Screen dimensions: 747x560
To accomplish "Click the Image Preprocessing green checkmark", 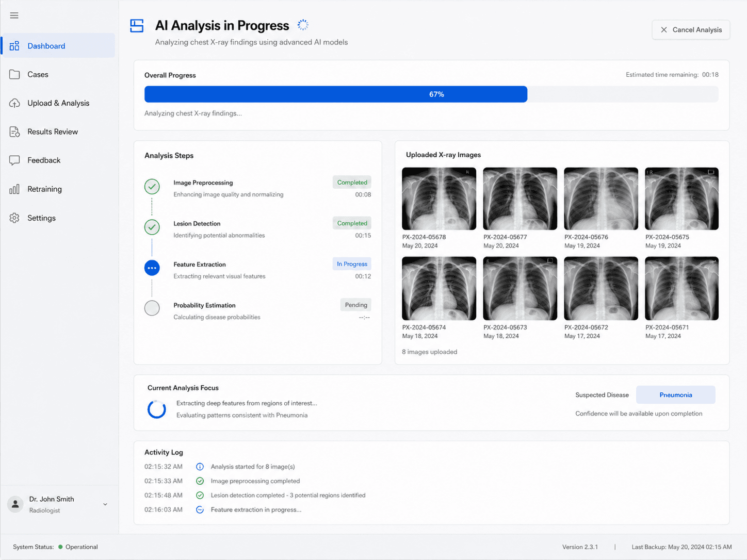I will coord(152,187).
